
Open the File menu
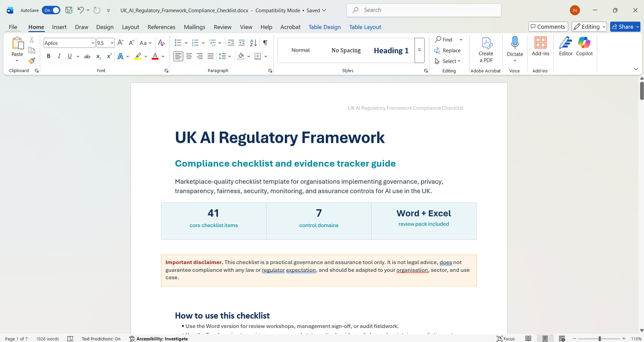point(13,27)
